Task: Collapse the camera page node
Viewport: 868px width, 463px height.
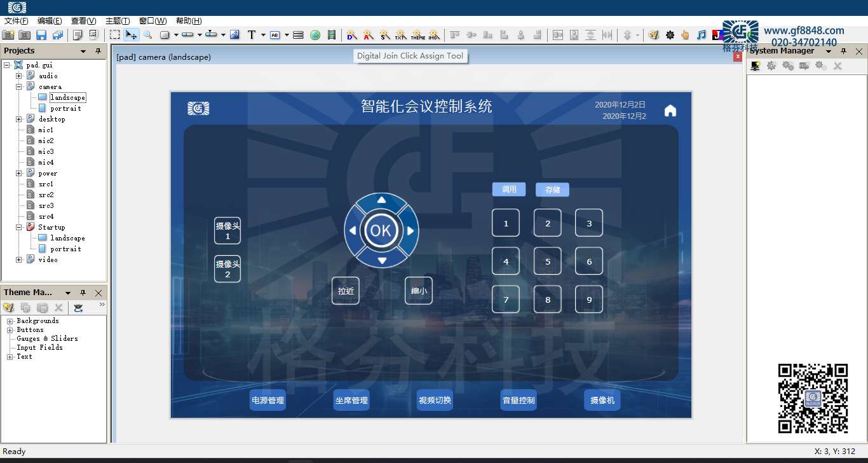Action: [19, 86]
